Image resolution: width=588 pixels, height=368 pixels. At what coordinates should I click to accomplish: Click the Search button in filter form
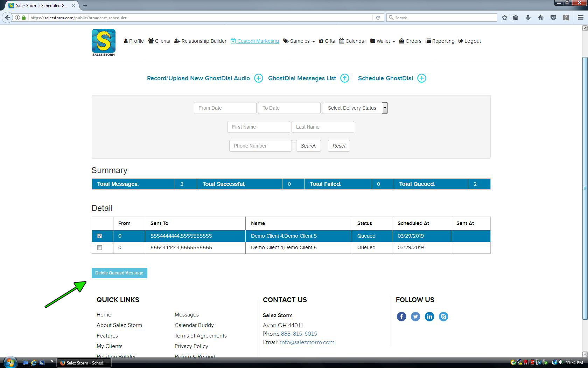tap(308, 146)
